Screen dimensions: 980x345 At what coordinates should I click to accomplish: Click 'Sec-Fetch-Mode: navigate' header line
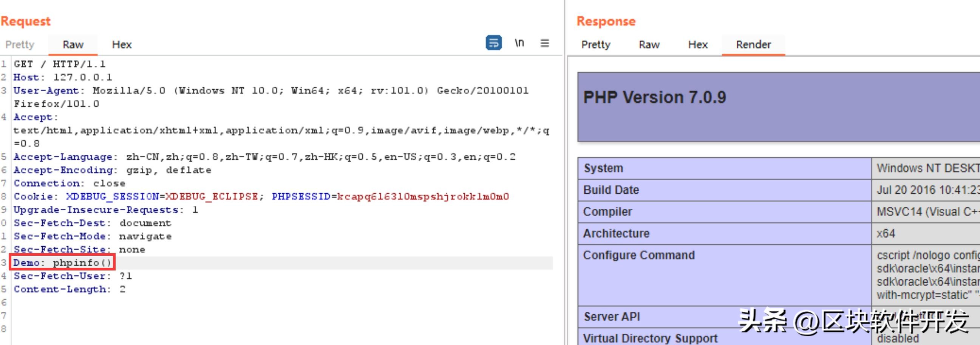(x=93, y=236)
